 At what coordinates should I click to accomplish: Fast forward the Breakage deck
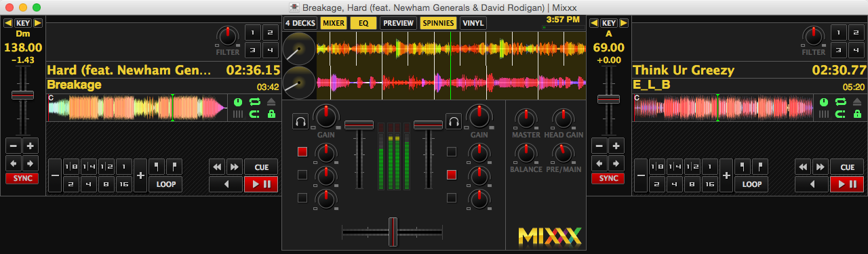pos(234,167)
